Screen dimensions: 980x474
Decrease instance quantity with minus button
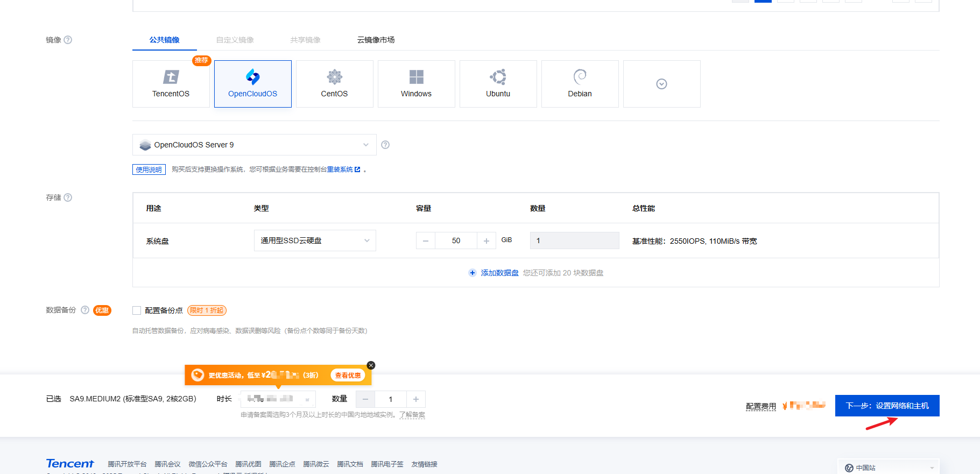coord(365,399)
